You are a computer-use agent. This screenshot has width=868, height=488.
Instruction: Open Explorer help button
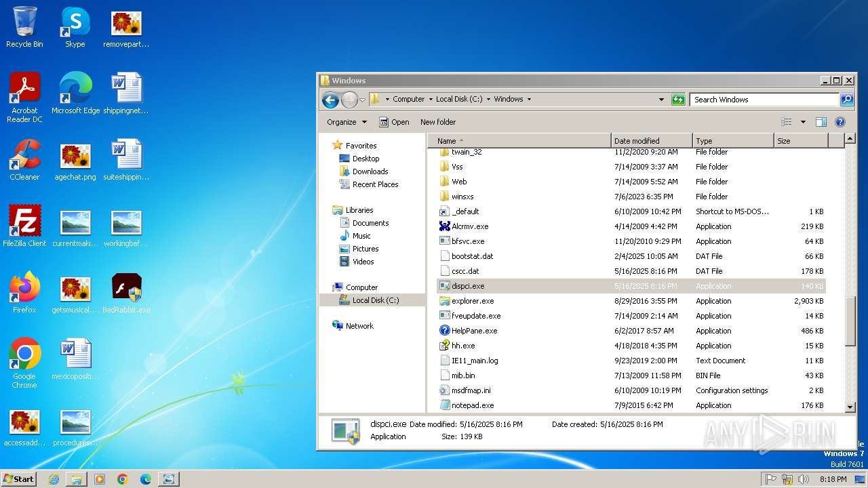coord(840,122)
